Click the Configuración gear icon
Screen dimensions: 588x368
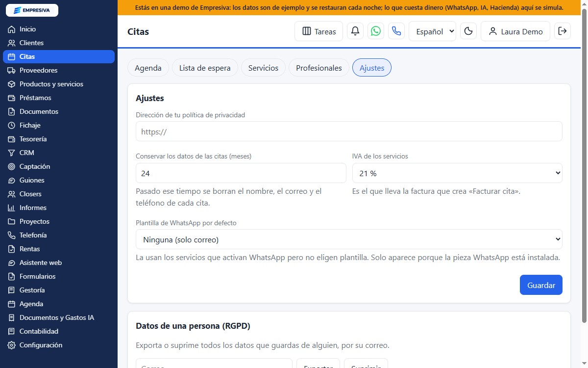[x=12, y=345]
